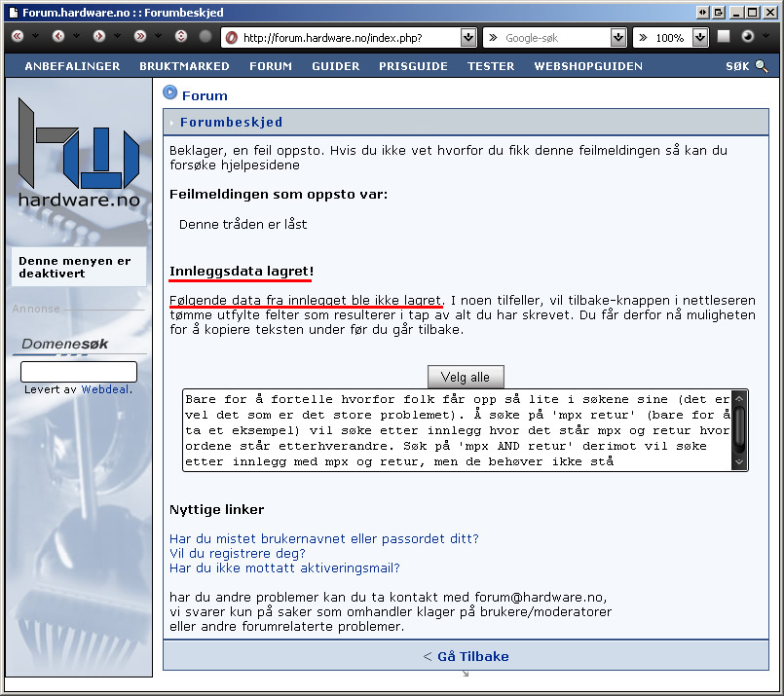Click in the Google-søk search field
784x696 pixels.
pos(556,38)
